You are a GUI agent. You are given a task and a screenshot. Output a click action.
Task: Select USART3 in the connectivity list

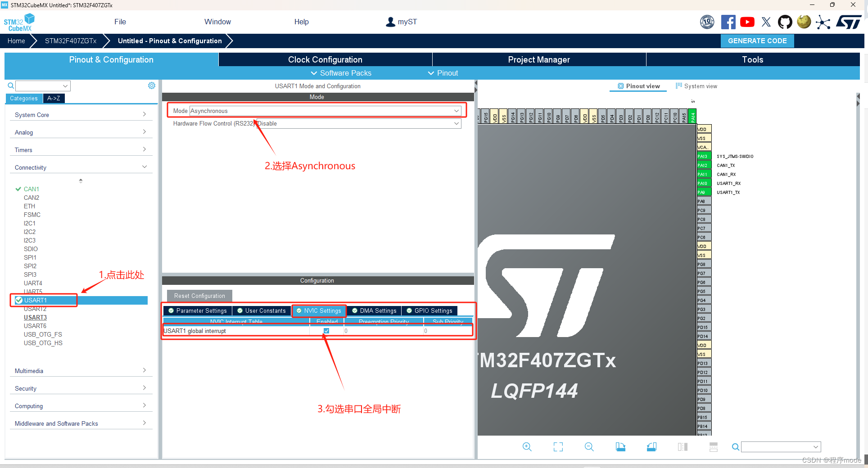(x=35, y=317)
